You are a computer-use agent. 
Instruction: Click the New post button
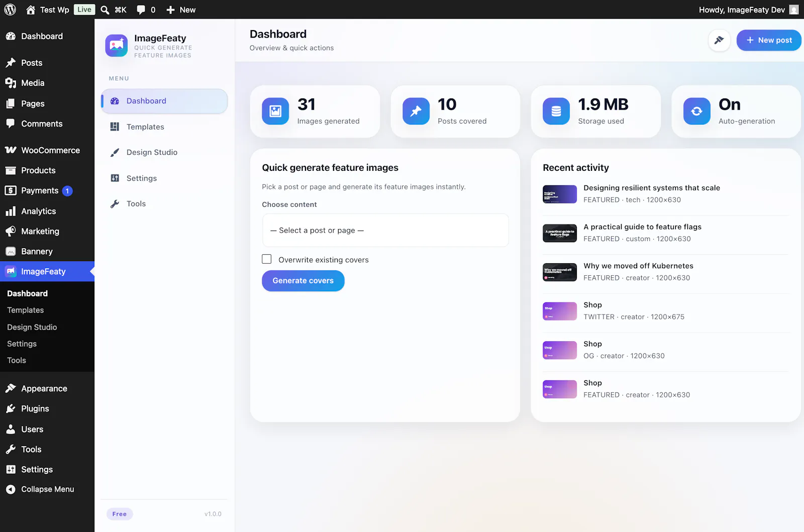tap(769, 40)
